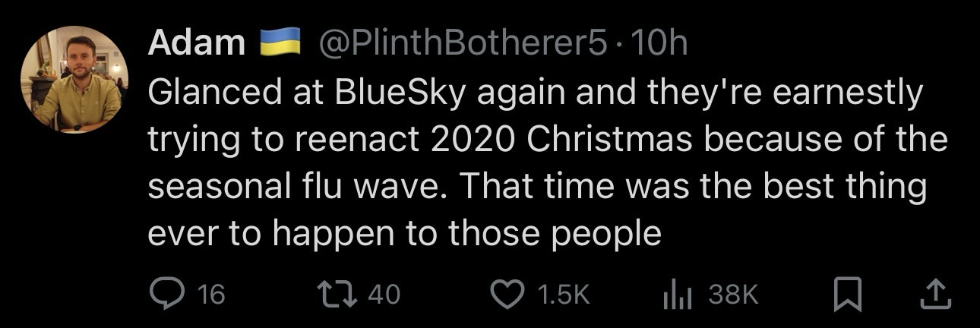This screenshot has height=328, width=980.
Task: Click the reply count 16
Action: (210, 295)
